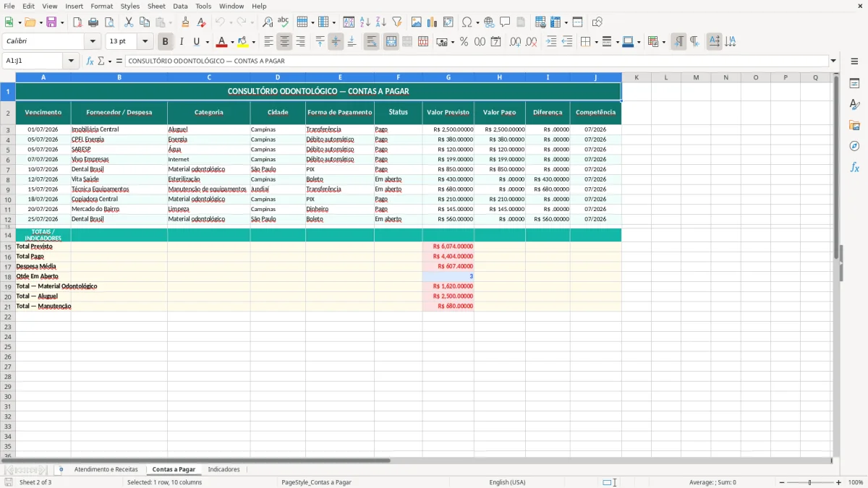Toggle Italic formatting

coord(181,42)
